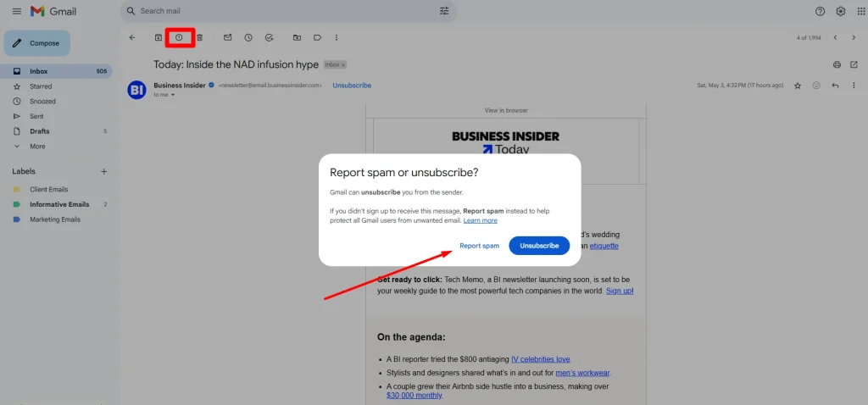
Task: Remove the Inbox label from the subject
Action: click(343, 64)
